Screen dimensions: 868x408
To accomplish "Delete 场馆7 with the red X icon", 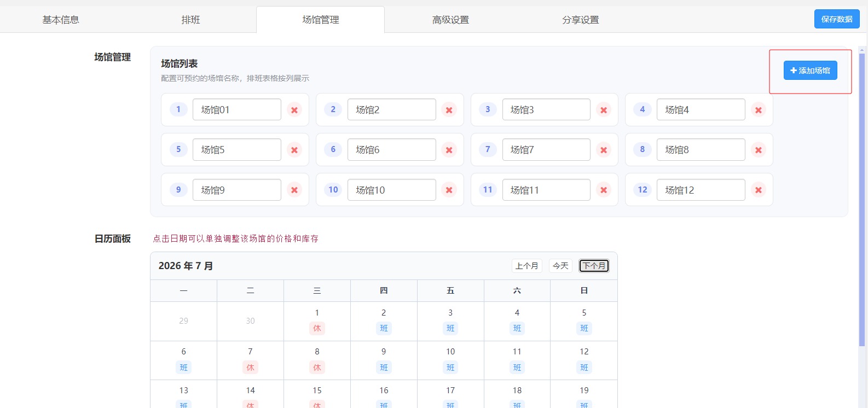I will click(x=604, y=150).
